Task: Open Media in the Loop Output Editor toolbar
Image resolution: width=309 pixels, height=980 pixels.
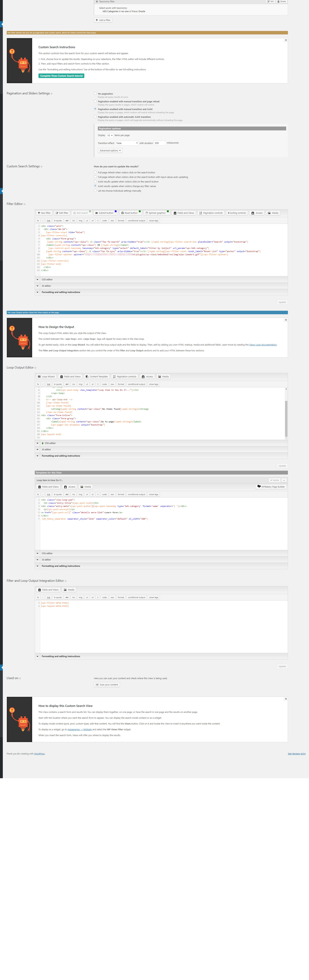Action: tap(163, 376)
